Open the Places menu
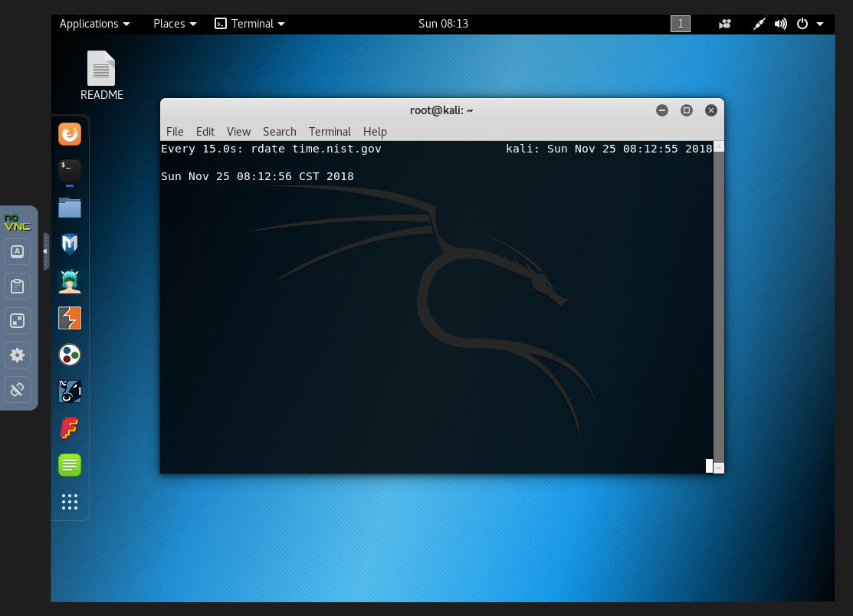This screenshot has width=853, height=616. coord(175,24)
